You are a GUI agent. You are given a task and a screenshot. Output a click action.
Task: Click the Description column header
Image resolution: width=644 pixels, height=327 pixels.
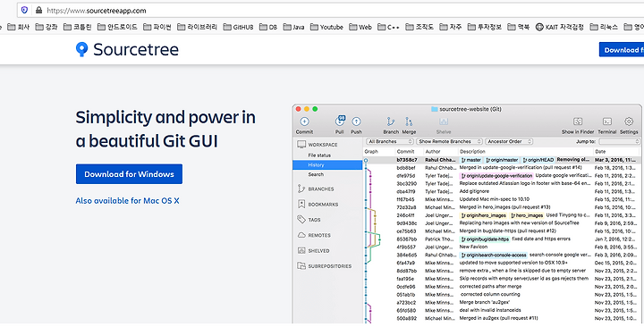click(x=472, y=151)
